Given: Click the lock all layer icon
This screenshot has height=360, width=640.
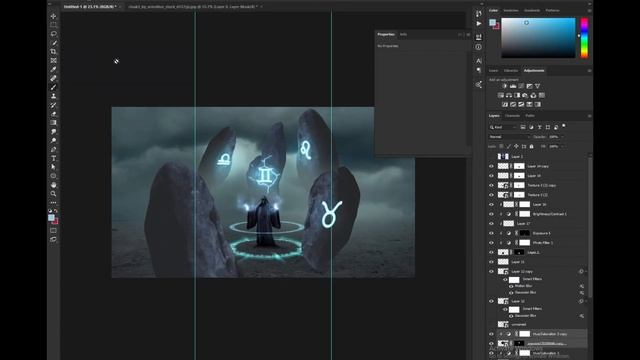Looking at the screenshot, I should (x=531, y=146).
